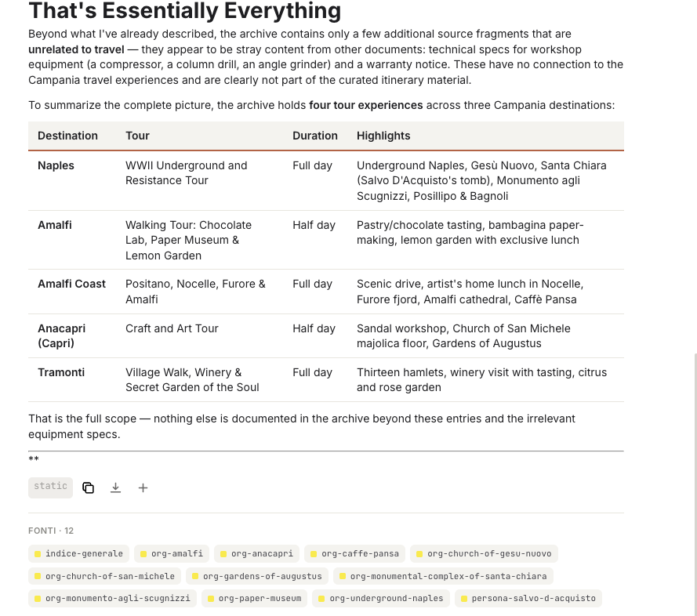Open the org-paper-museum source chip
Viewport: 697px width, 616px height.
click(x=254, y=598)
